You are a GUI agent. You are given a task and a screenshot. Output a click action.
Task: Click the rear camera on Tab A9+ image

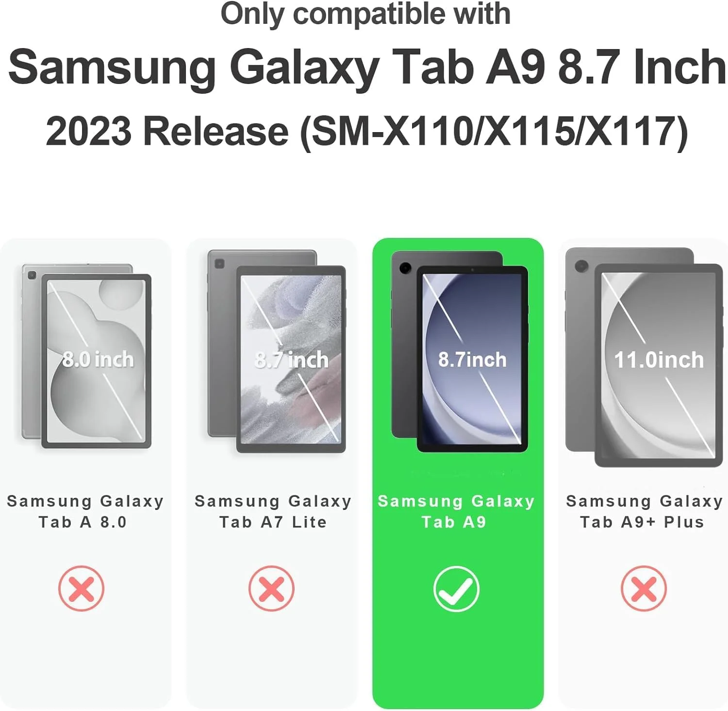[x=581, y=266]
